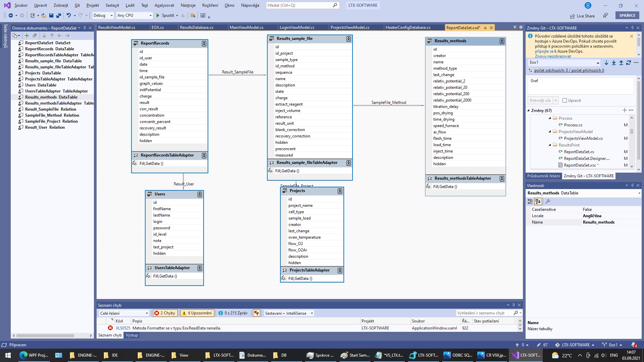Open the XLS0525 error code link

pos(123,328)
